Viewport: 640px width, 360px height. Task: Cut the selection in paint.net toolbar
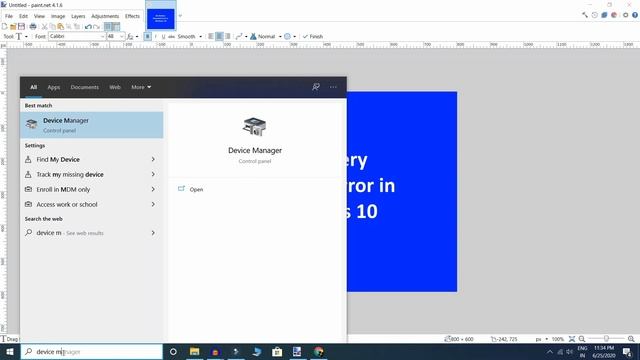[44, 27]
